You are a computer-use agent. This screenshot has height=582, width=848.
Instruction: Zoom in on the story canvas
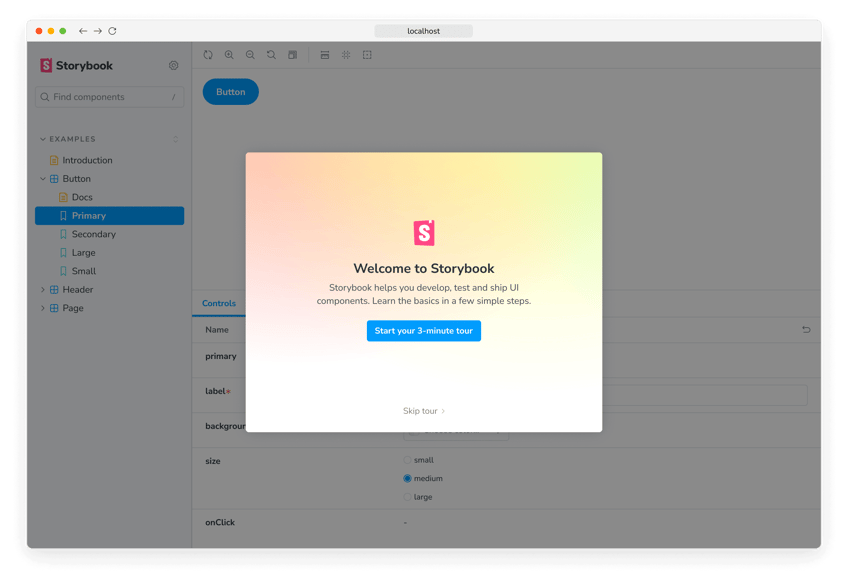(229, 55)
